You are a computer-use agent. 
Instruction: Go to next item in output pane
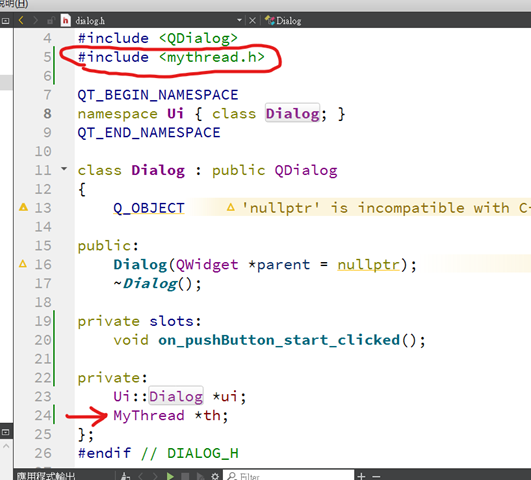click(155, 476)
